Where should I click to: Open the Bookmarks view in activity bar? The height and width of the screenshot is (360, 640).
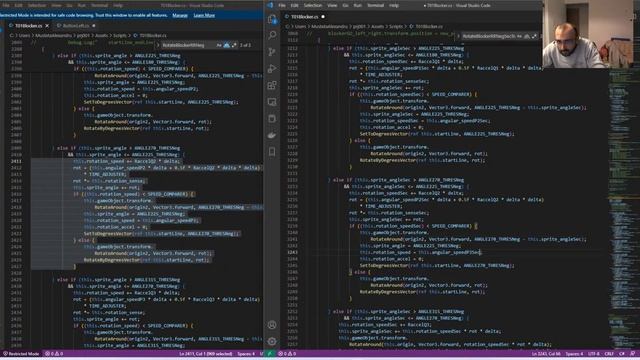[x=272, y=152]
